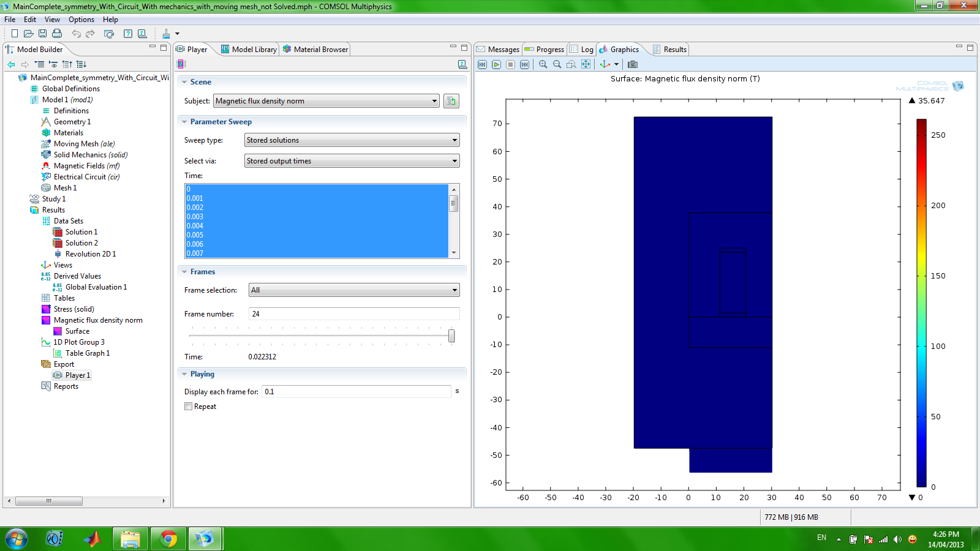
Task: Click the Zoom Out magnifier icon
Action: pos(557,64)
